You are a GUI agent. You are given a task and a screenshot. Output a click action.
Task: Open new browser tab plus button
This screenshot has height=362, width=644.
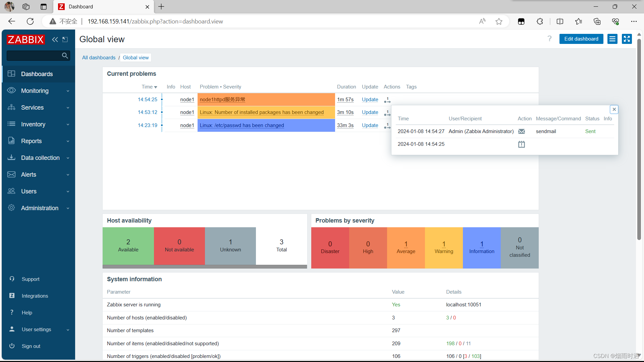tap(161, 7)
